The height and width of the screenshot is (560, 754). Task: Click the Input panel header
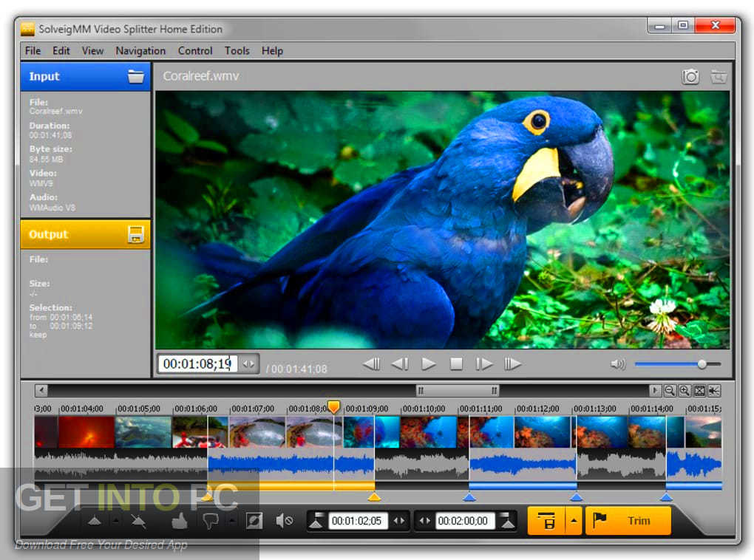pyautogui.click(x=86, y=76)
